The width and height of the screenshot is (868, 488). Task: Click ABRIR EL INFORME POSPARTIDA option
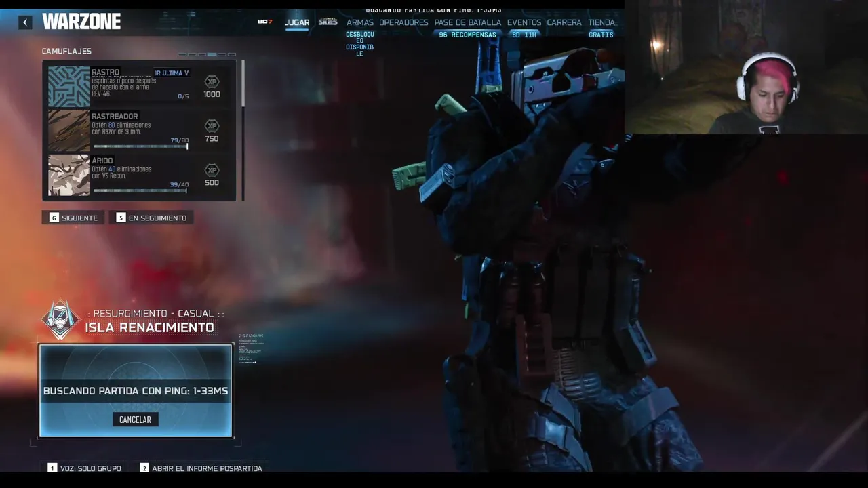207,468
